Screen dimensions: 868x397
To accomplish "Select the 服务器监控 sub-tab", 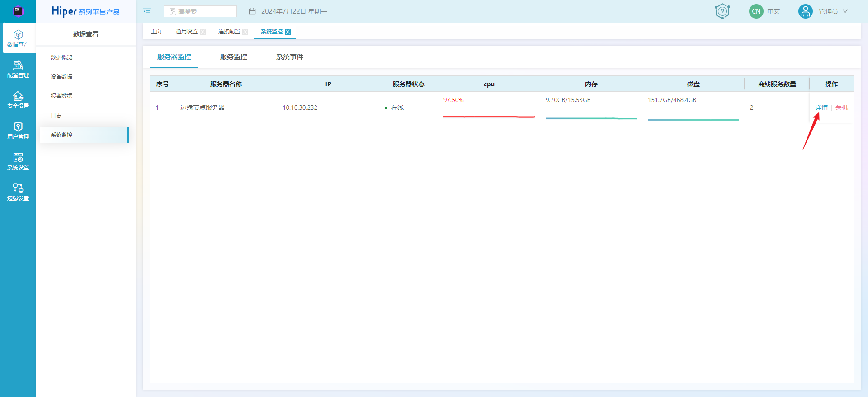I will 174,57.
